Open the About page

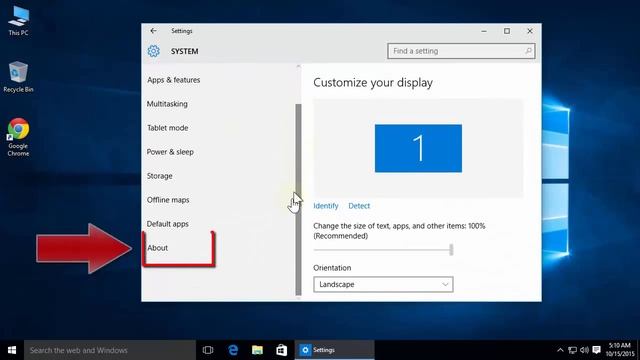coord(158,248)
